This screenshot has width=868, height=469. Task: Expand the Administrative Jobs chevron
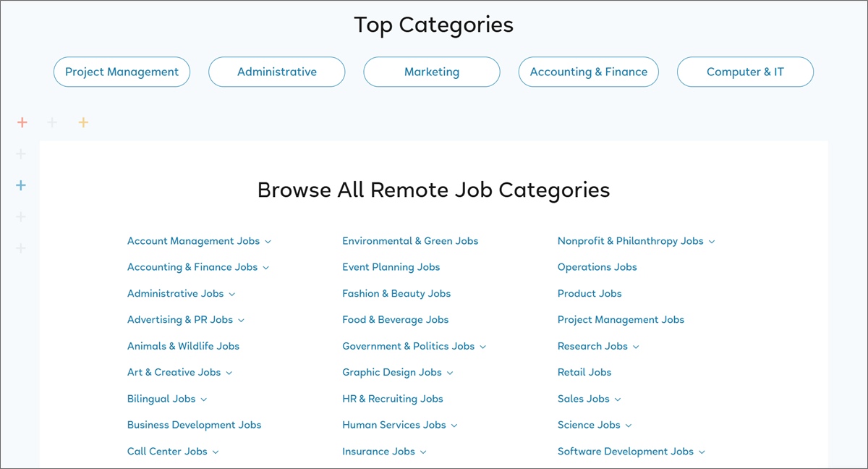pos(231,294)
